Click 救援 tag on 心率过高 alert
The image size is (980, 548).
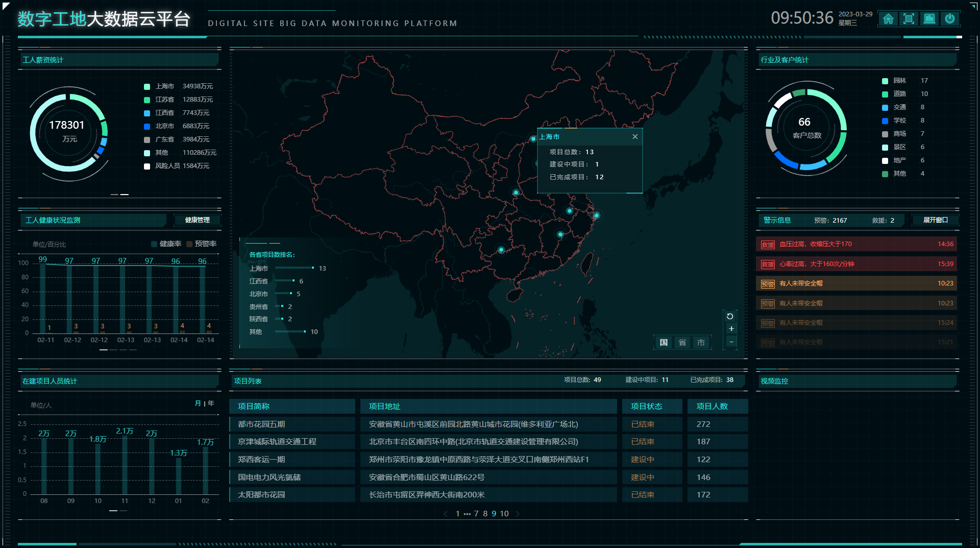click(x=768, y=265)
